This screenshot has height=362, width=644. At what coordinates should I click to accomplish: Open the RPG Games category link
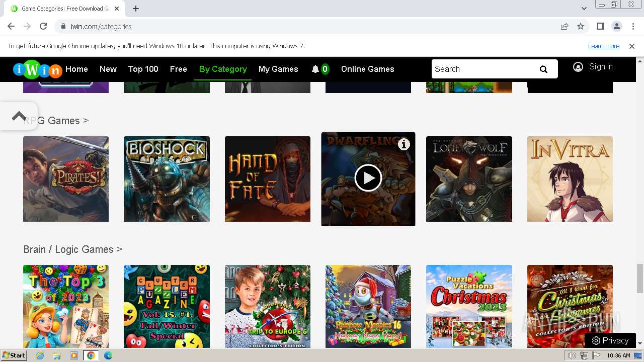56,121
